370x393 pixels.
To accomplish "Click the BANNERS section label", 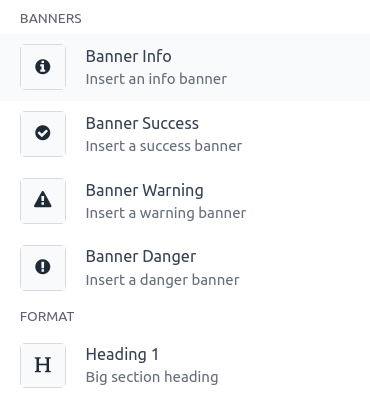I will pos(51,19).
